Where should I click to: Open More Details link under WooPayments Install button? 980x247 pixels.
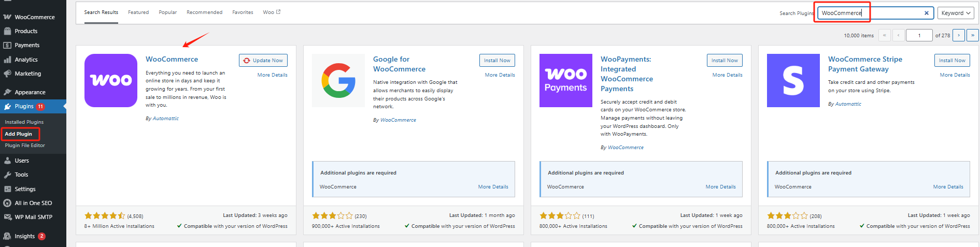tap(727, 75)
